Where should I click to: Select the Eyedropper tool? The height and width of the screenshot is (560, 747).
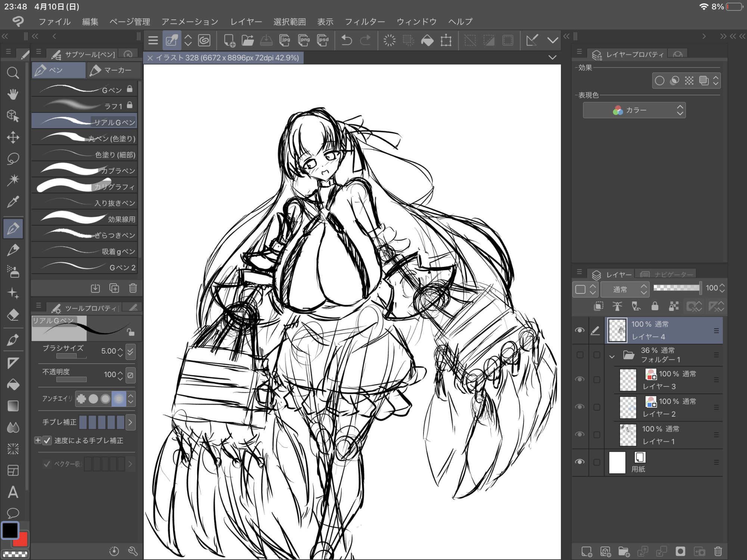13,202
